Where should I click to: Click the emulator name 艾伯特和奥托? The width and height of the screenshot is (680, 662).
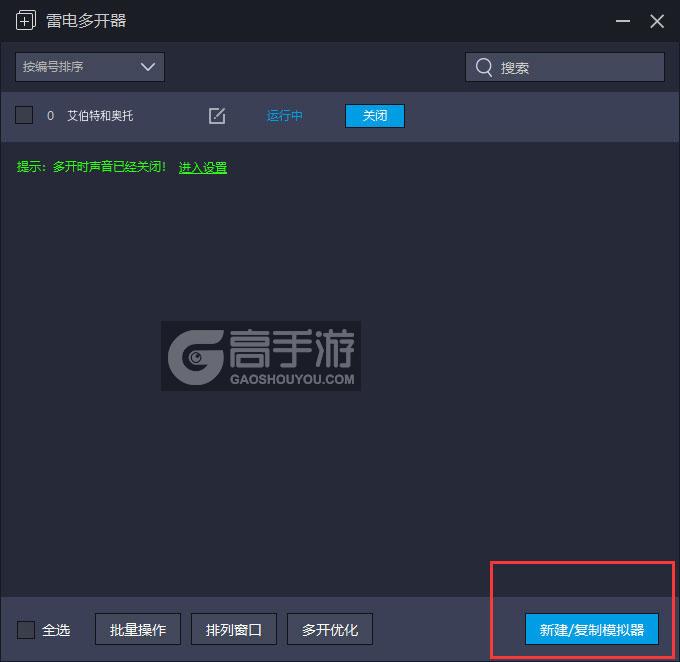(x=100, y=115)
